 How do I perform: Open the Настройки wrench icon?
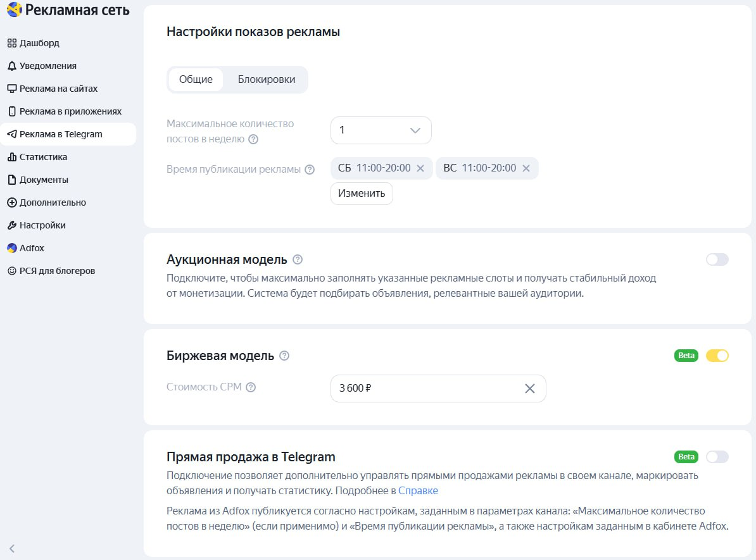pyautogui.click(x=11, y=225)
